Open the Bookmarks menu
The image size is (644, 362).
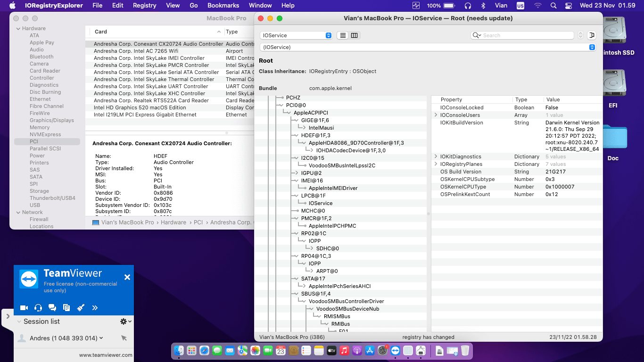pos(223,6)
